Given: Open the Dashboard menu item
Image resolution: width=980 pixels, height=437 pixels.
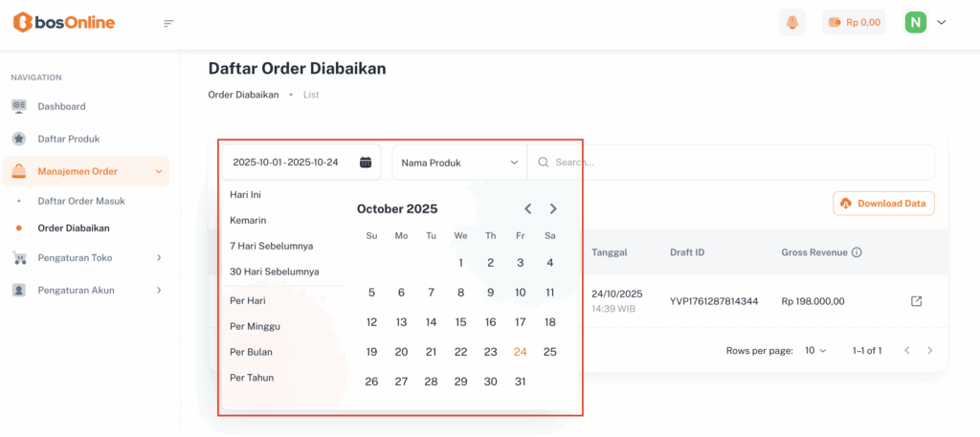Looking at the screenshot, I should 61,106.
